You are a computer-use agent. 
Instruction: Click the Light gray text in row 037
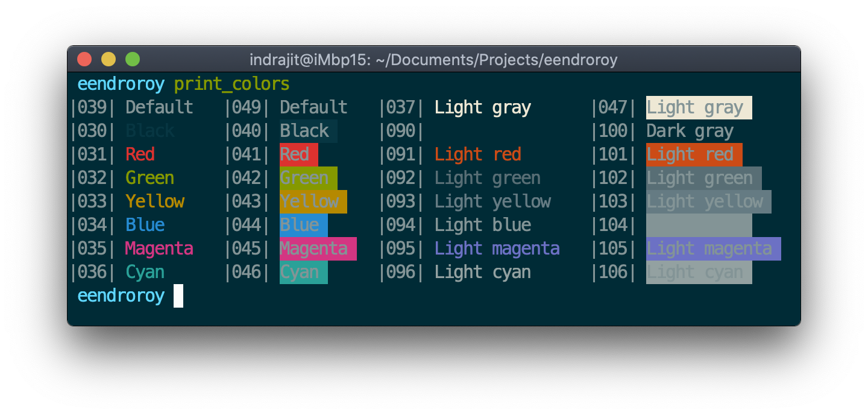[483, 107]
